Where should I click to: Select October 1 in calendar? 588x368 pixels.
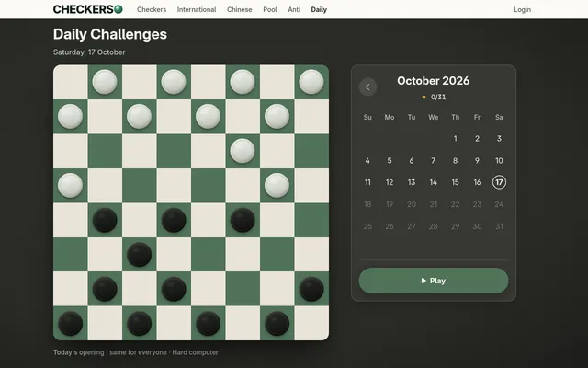click(x=456, y=139)
